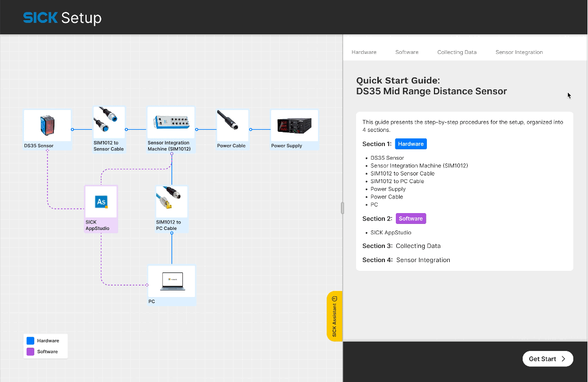This screenshot has height=382, width=588.
Task: Click the purple Software section badge
Action: 411,219
